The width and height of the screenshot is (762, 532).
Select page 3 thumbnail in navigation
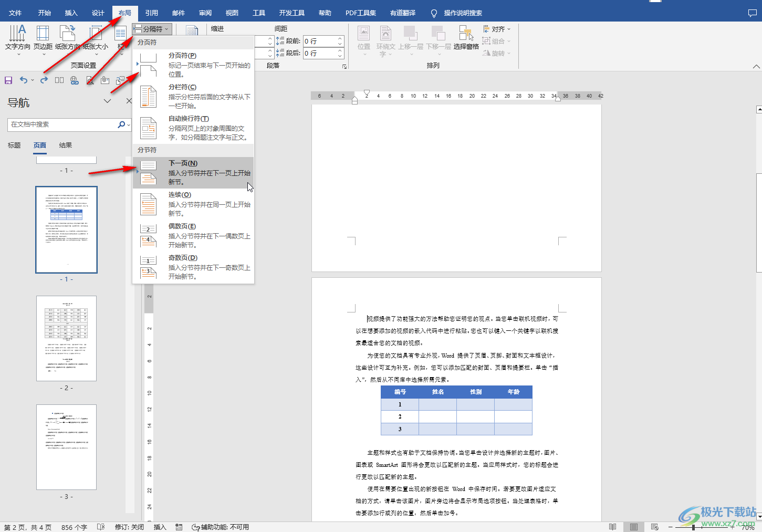point(66,447)
